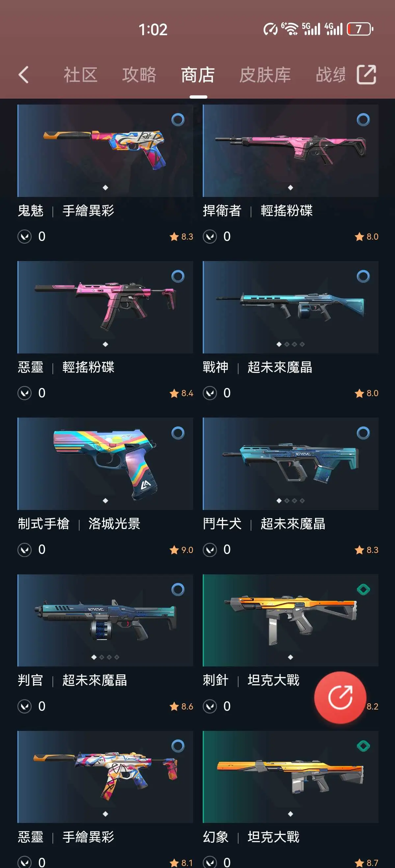Viewport: 395px width, 868px height.
Task: Select the second variant dot on 戰神 超未來魔晶
Action: tap(287, 344)
